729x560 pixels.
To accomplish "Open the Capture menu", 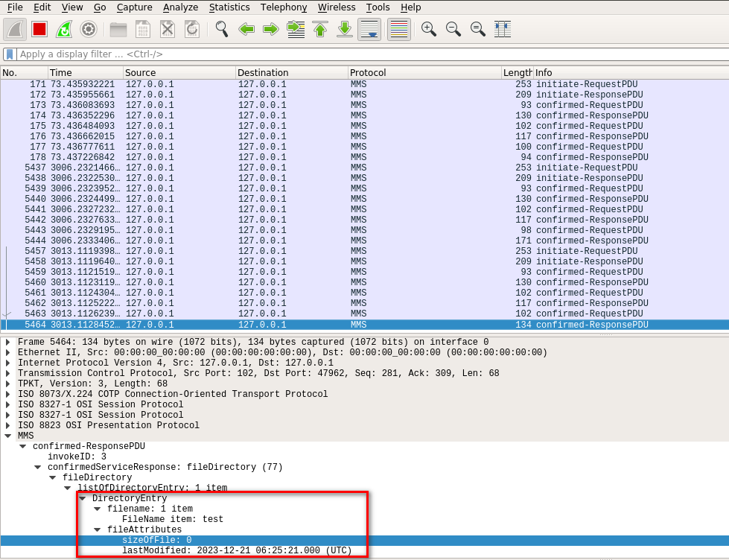I will point(134,7).
